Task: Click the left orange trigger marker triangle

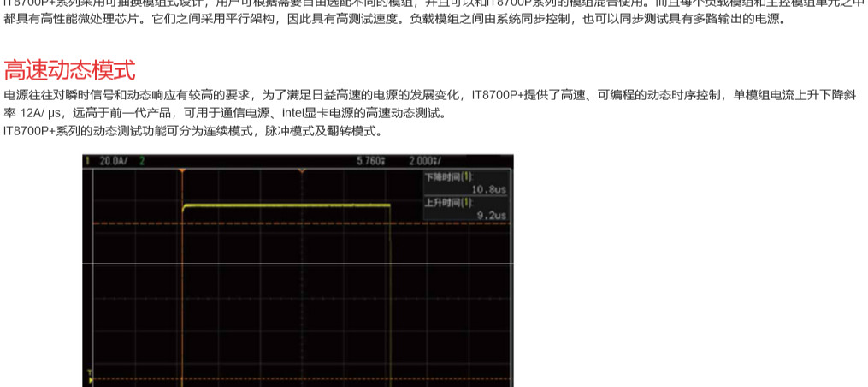Action: coord(182,172)
